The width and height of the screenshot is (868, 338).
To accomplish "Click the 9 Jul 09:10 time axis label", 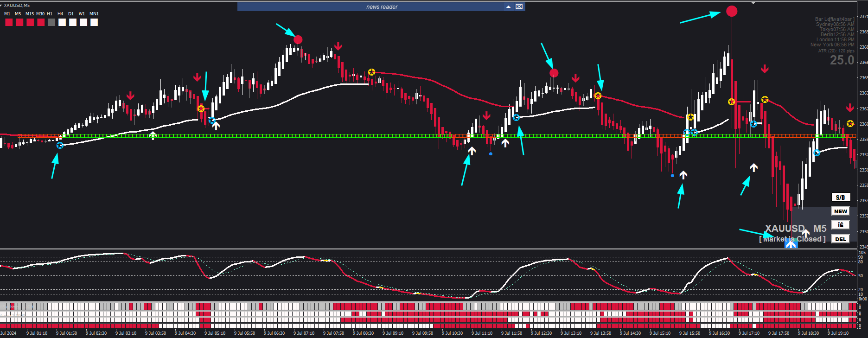I will pos(393,333).
